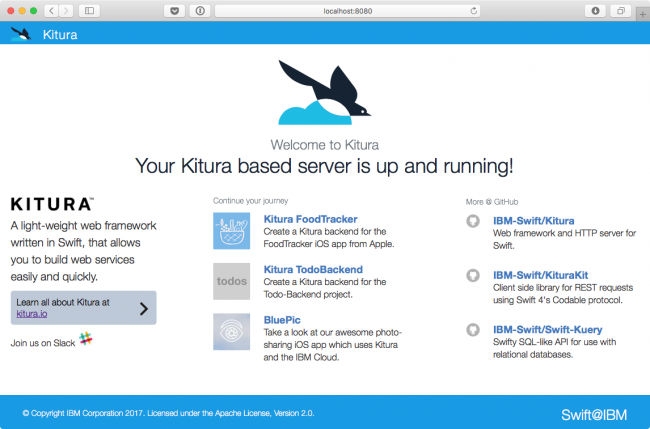Toggle the Safari sidebar button
This screenshot has height=429, width=650.
tap(89, 11)
